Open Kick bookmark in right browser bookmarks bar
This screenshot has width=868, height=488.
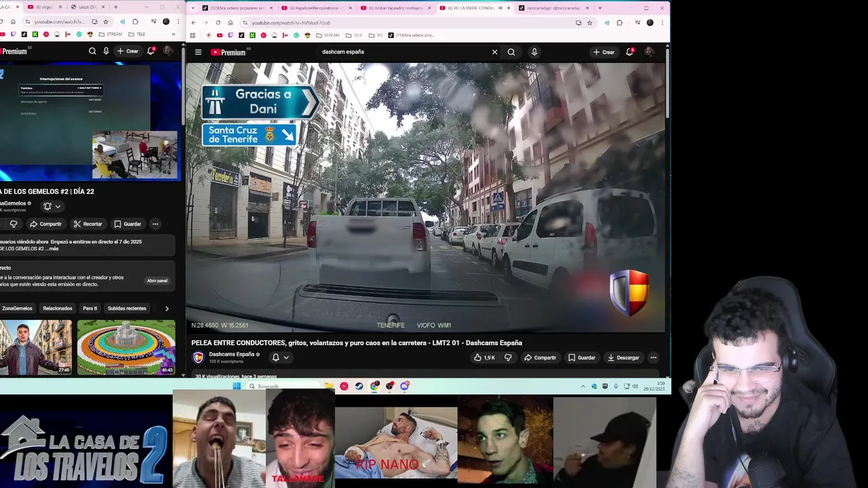(x=252, y=35)
